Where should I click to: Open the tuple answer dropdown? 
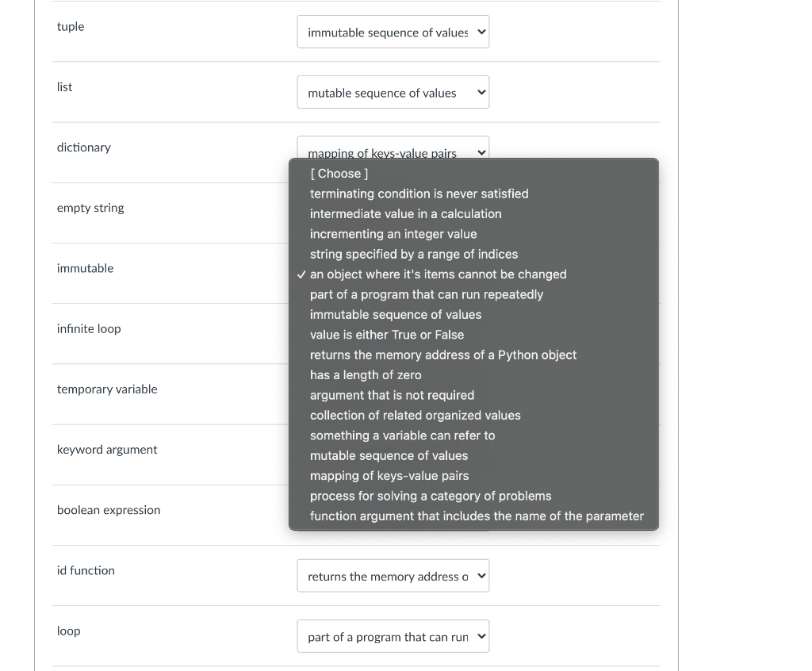[393, 33]
